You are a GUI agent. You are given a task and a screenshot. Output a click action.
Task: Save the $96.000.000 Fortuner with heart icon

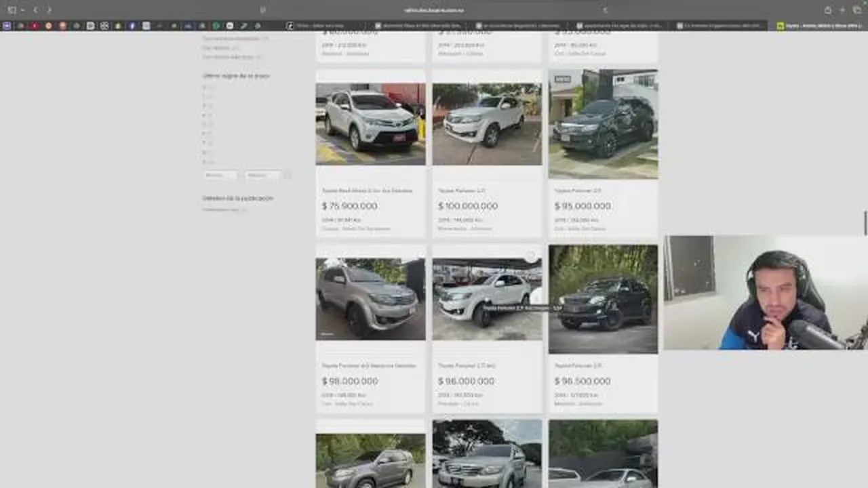[531, 257]
